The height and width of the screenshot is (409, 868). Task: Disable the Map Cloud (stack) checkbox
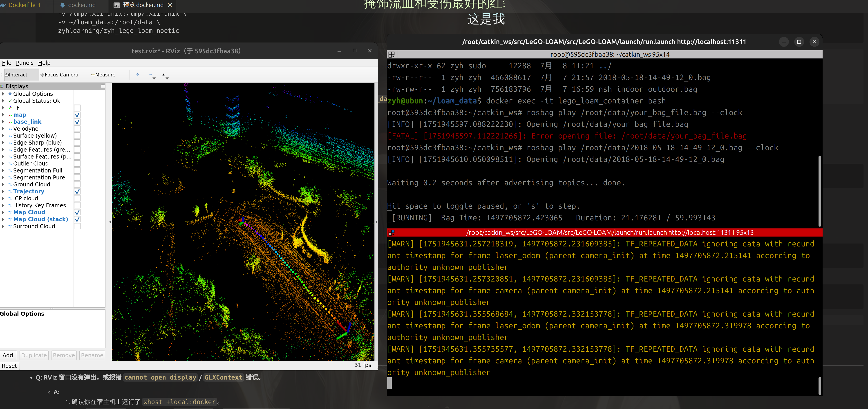(77, 219)
